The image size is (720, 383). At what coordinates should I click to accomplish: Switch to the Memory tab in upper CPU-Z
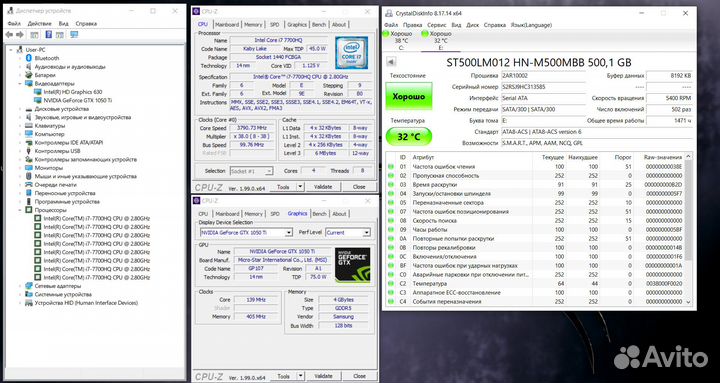click(x=253, y=24)
